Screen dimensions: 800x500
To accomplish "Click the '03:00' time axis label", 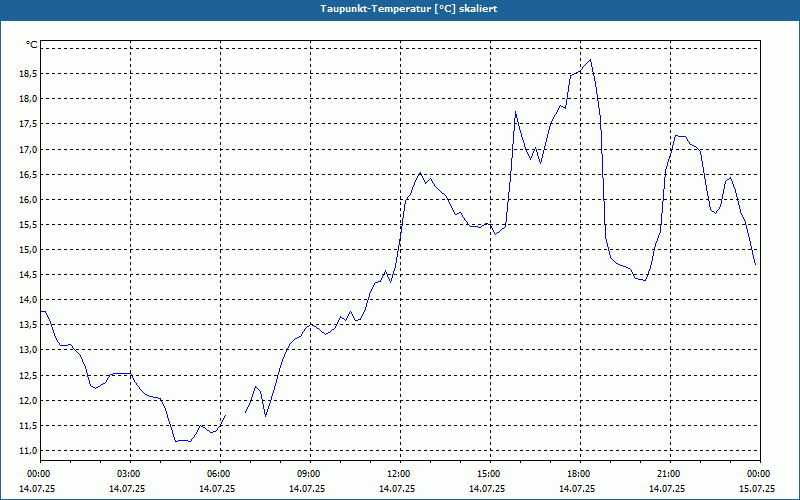I will (130, 474).
